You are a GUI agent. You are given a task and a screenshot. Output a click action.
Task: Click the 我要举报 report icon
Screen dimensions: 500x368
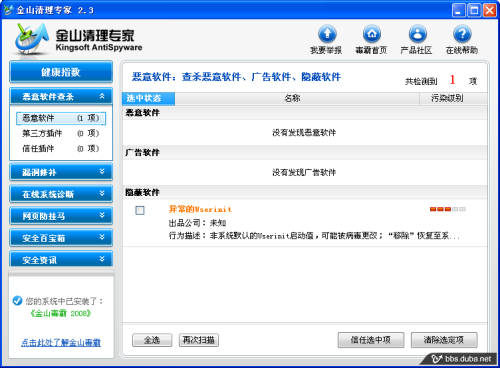pos(327,34)
